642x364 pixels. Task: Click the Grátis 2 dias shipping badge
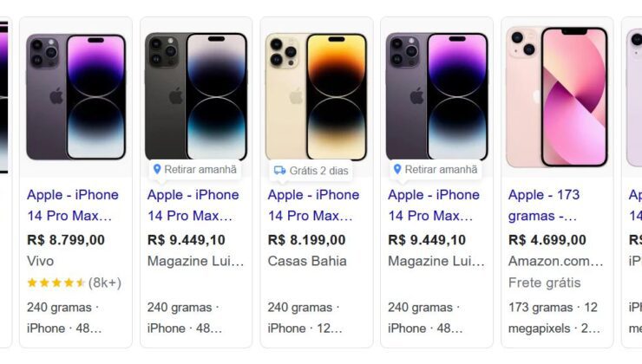tap(311, 171)
